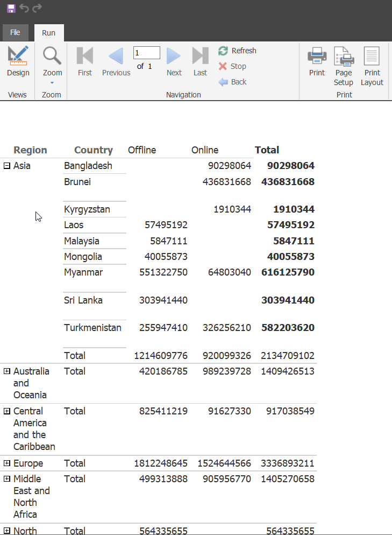Screen dimensions: 392x535
Task: Click Turkmenistan total 582203620
Action: pyautogui.click(x=288, y=328)
